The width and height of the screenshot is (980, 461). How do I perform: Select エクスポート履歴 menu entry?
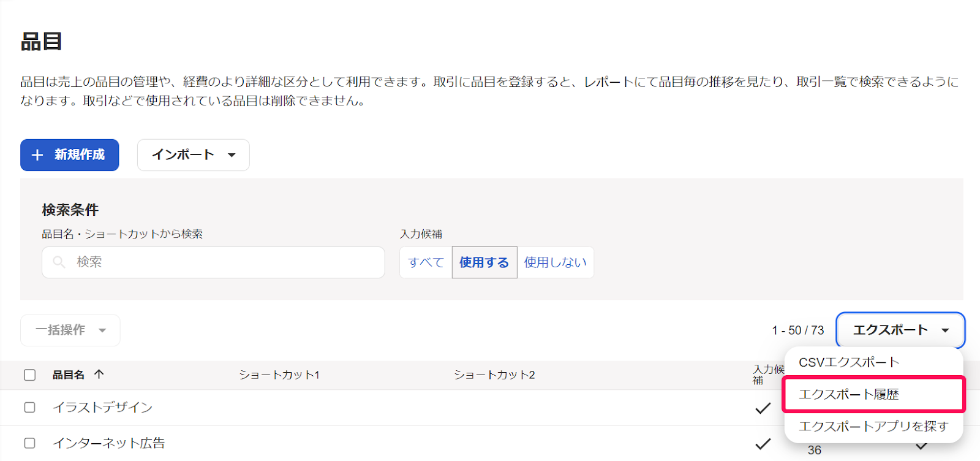pos(874,394)
